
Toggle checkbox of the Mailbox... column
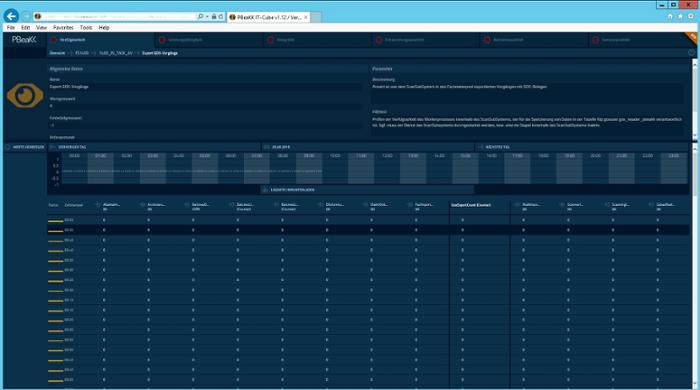pos(517,205)
